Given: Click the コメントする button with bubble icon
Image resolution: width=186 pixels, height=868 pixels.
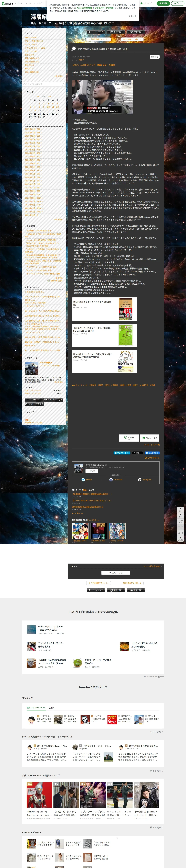Looking at the screenshot, I should click(x=149, y=438).
